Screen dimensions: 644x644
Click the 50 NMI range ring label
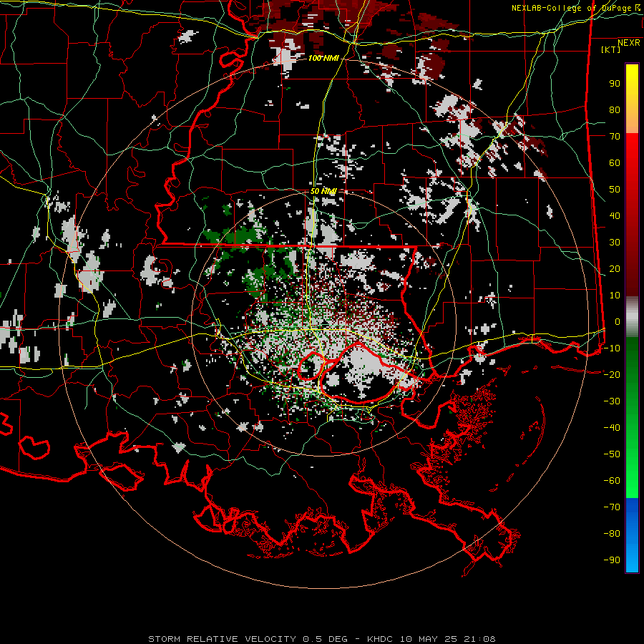(x=323, y=191)
